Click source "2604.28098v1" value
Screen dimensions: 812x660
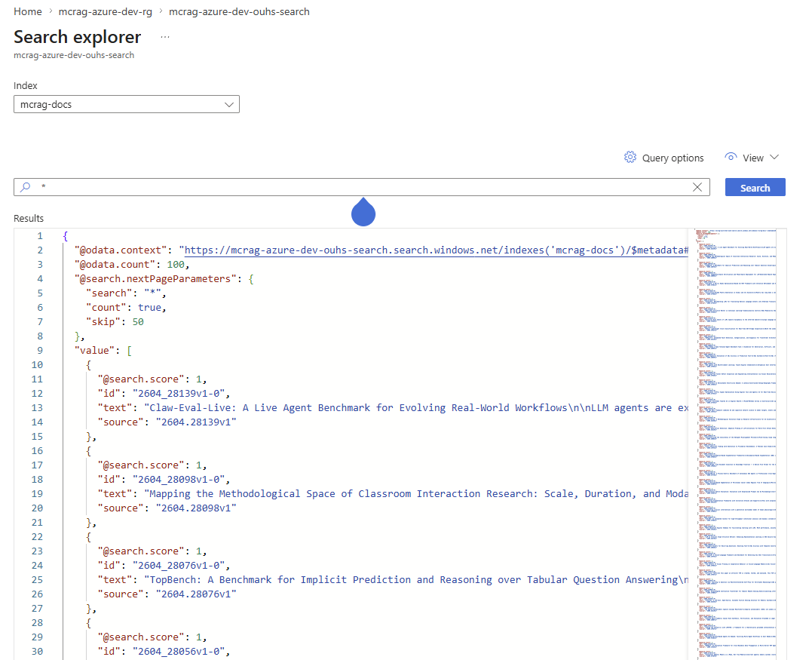tap(196, 508)
